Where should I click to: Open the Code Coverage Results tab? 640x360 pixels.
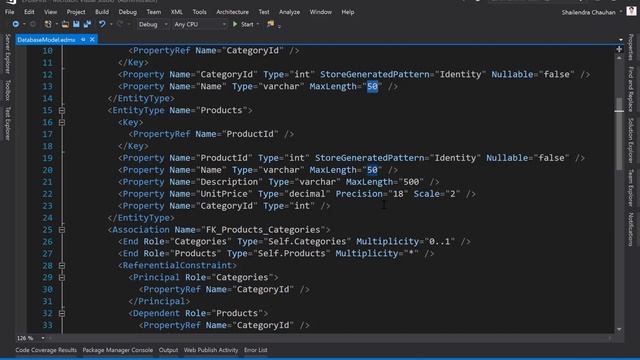pos(46,350)
